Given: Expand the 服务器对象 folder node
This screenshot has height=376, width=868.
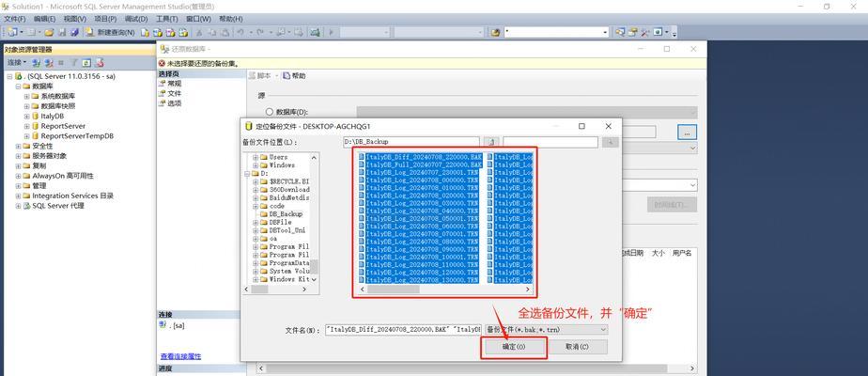Looking at the screenshot, I should click(18, 156).
